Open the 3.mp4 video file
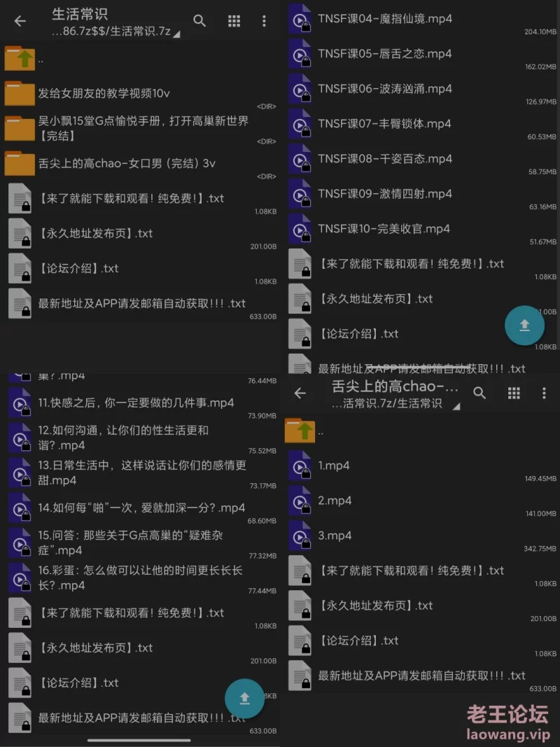Image resolution: width=560 pixels, height=747 pixels. 420,536
